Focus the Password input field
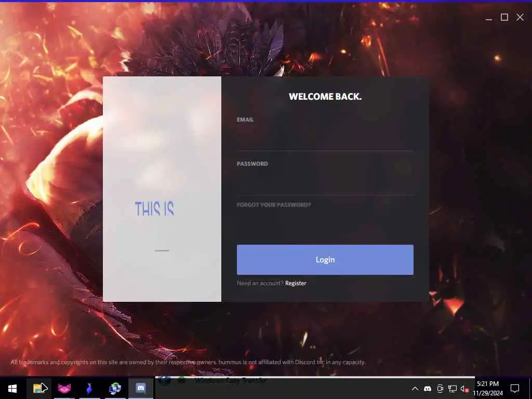Screen dimensions: 532x399 pyautogui.click(x=325, y=183)
